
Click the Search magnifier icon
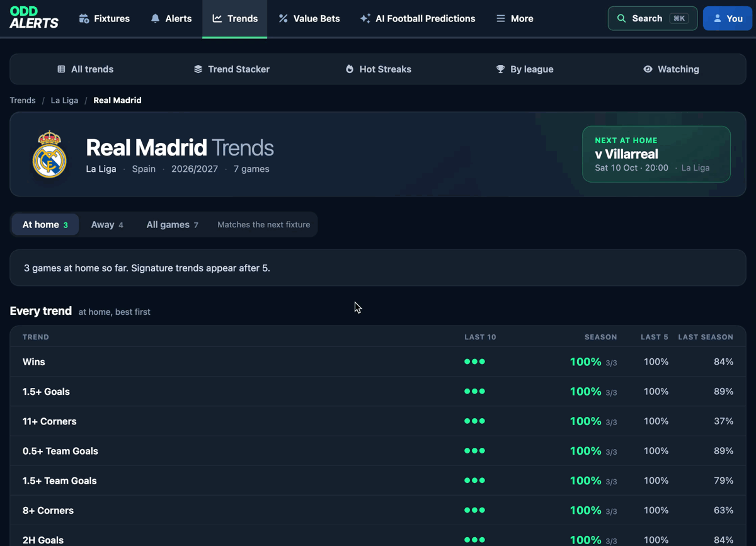click(621, 18)
